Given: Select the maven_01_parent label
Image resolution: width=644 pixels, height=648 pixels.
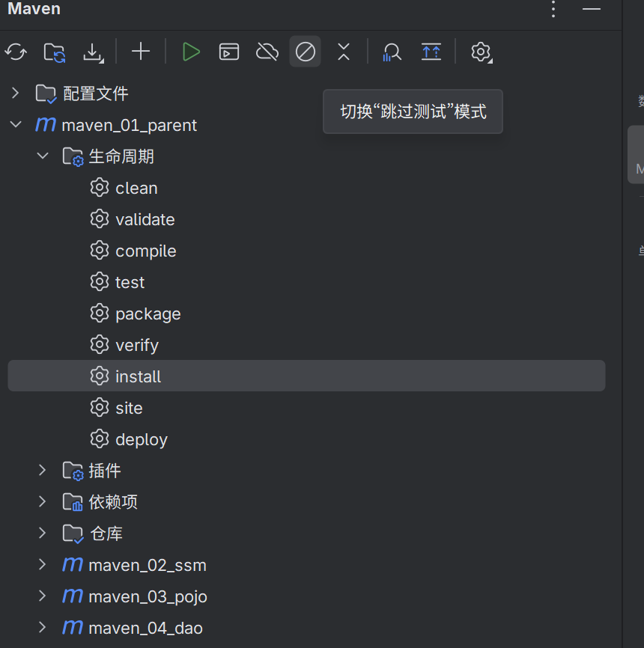Looking at the screenshot, I should (x=129, y=125).
